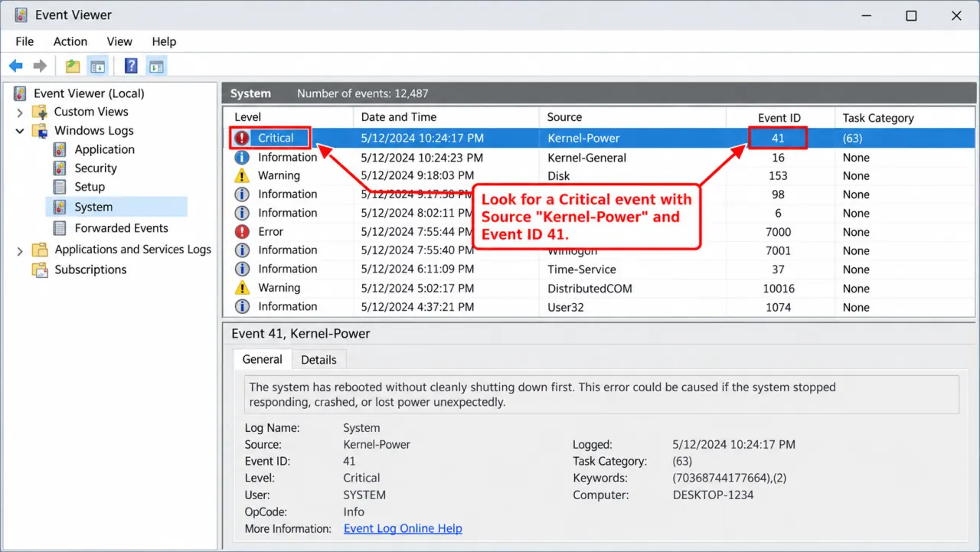Click the Information icon in the User32 row
The height and width of the screenshot is (552, 980).
(242, 307)
